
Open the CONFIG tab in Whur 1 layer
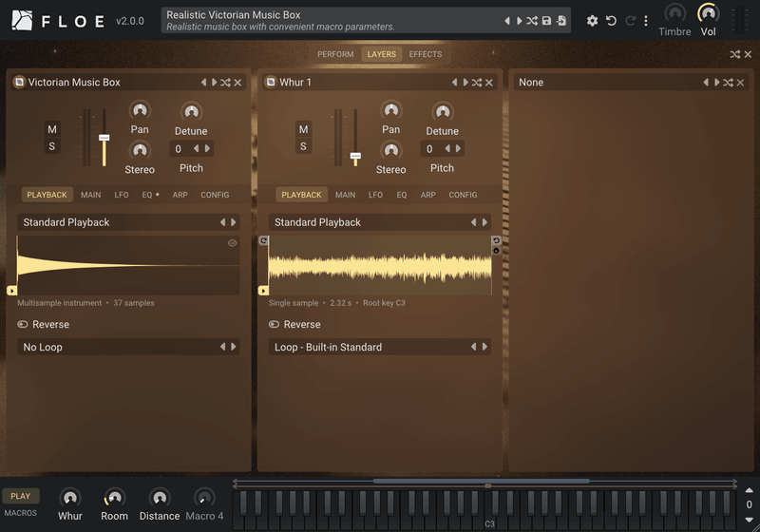[x=463, y=195]
